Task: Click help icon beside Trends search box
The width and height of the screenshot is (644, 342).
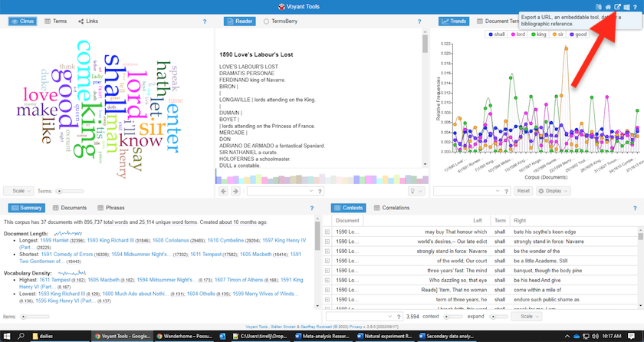Action: point(507,192)
